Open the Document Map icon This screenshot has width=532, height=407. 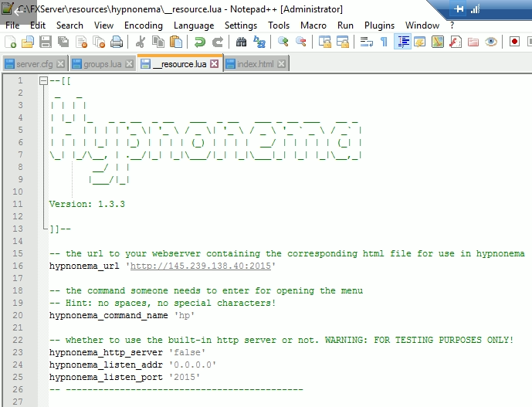pos(438,42)
